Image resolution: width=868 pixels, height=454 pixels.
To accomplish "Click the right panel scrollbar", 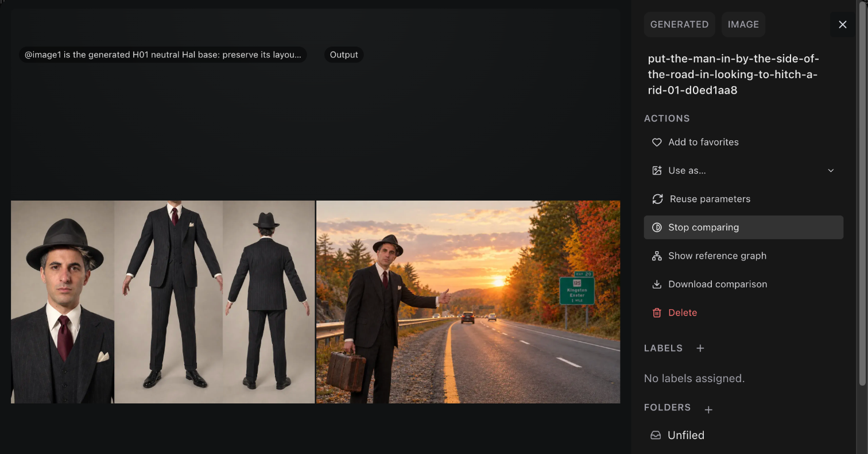I will (862, 193).
